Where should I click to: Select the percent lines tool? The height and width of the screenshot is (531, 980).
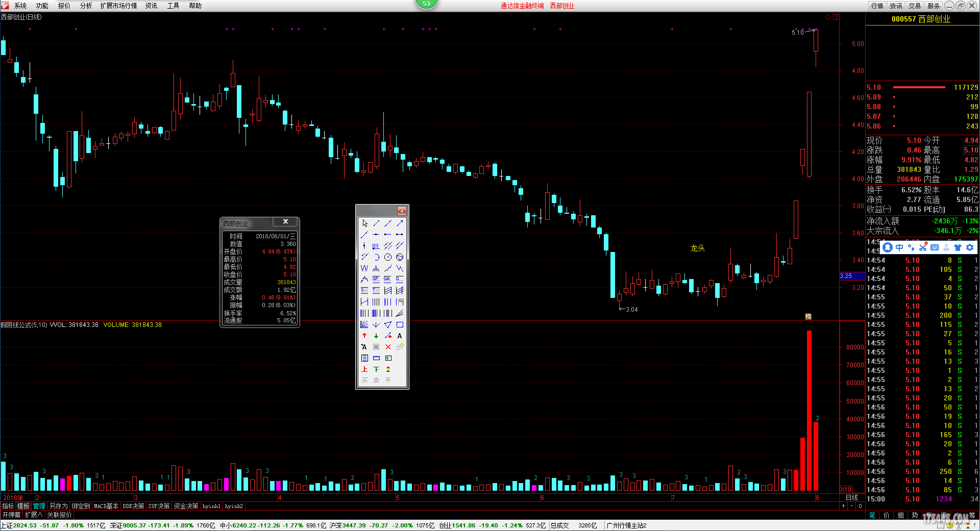click(364, 291)
